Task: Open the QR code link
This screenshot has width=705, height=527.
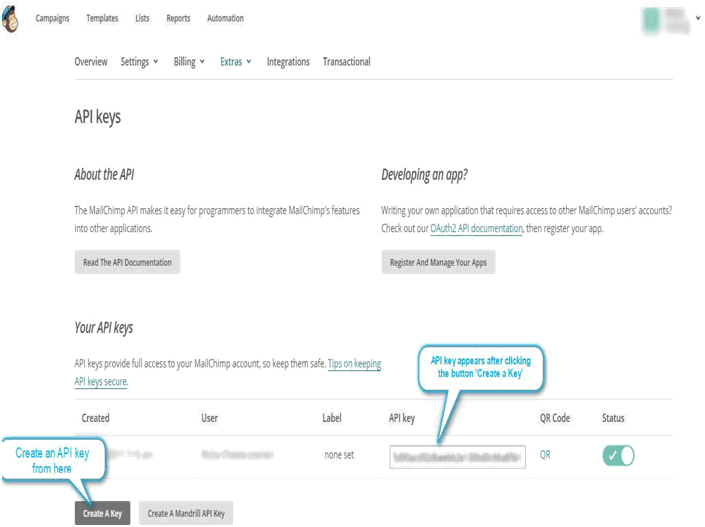Action: coord(545,455)
